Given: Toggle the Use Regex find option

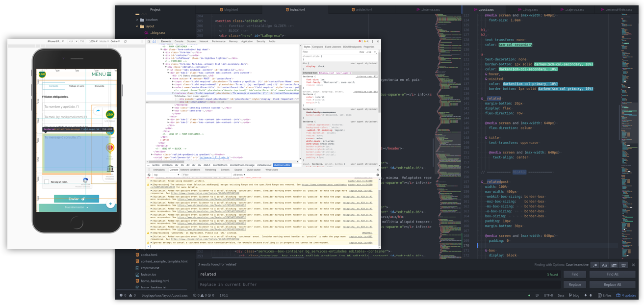Looking at the screenshot, I should [x=595, y=265].
